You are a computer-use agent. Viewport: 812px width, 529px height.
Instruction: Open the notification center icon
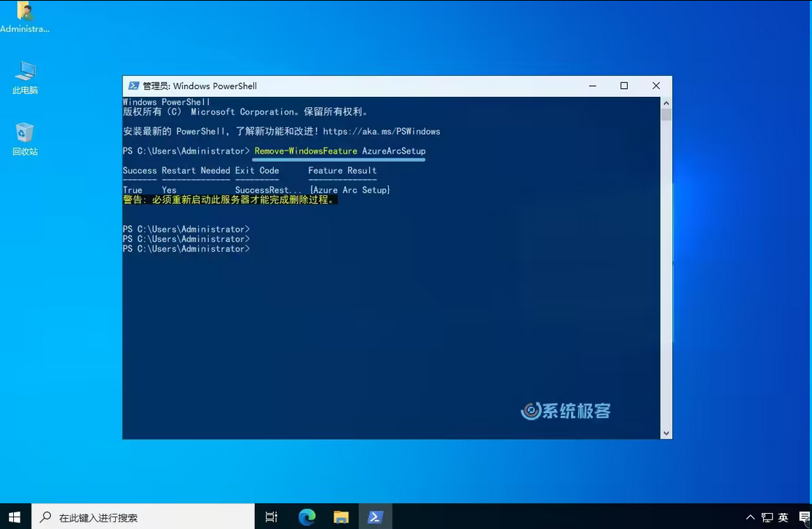[803, 517]
